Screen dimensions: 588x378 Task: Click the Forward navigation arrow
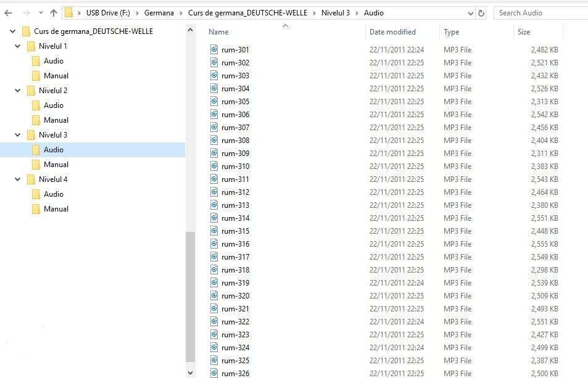(x=27, y=13)
